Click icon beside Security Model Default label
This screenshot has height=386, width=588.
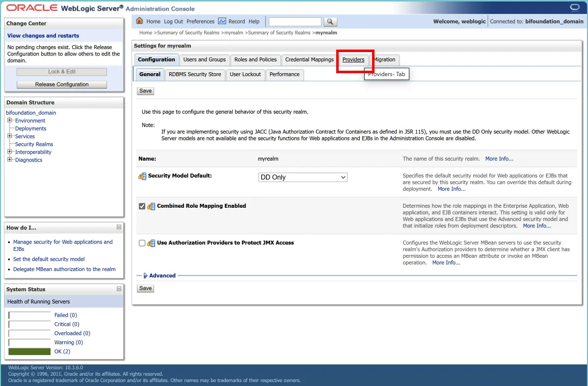coord(142,176)
